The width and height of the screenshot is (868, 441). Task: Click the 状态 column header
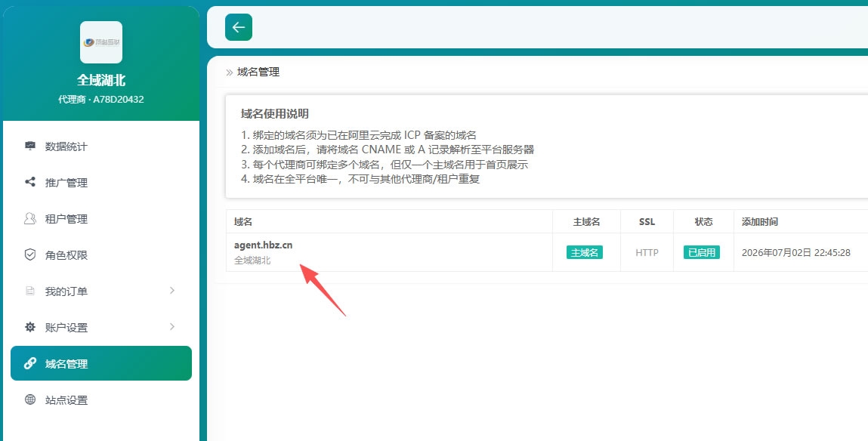703,222
